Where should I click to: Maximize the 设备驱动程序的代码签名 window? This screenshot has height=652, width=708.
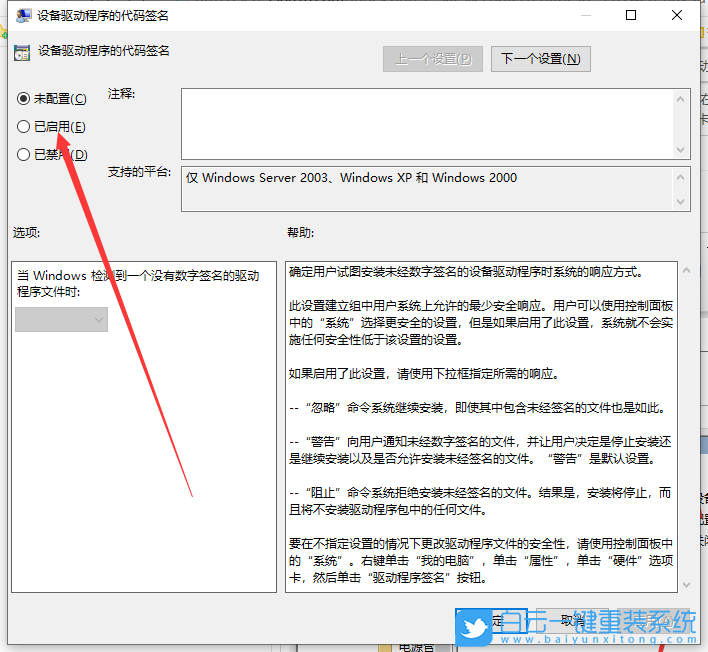point(631,15)
